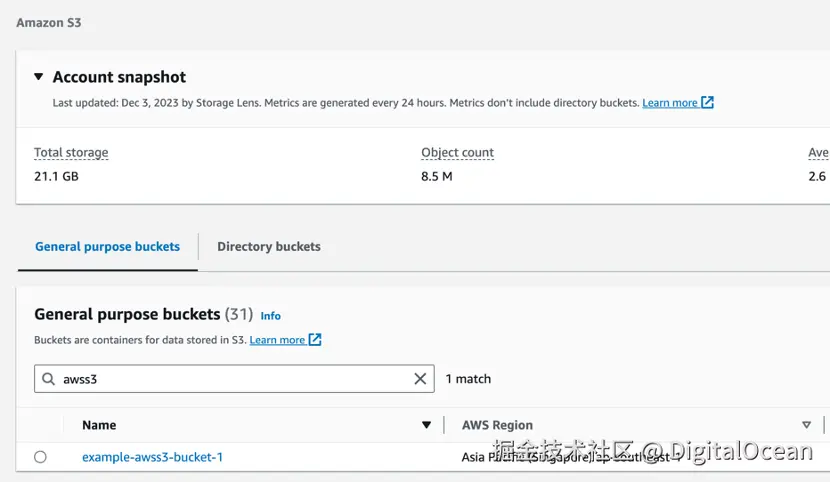Switch to General purpose buckets tab
This screenshot has width=830, height=482.
107,246
